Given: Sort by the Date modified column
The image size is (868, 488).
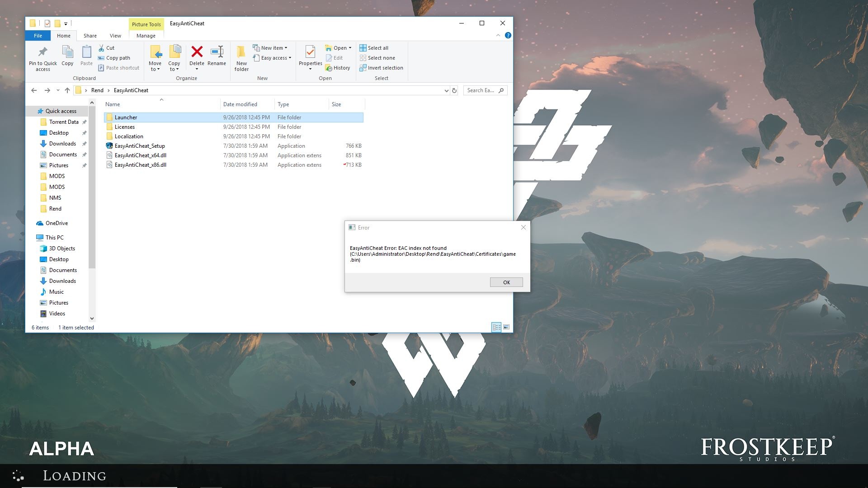Looking at the screenshot, I should pos(248,104).
